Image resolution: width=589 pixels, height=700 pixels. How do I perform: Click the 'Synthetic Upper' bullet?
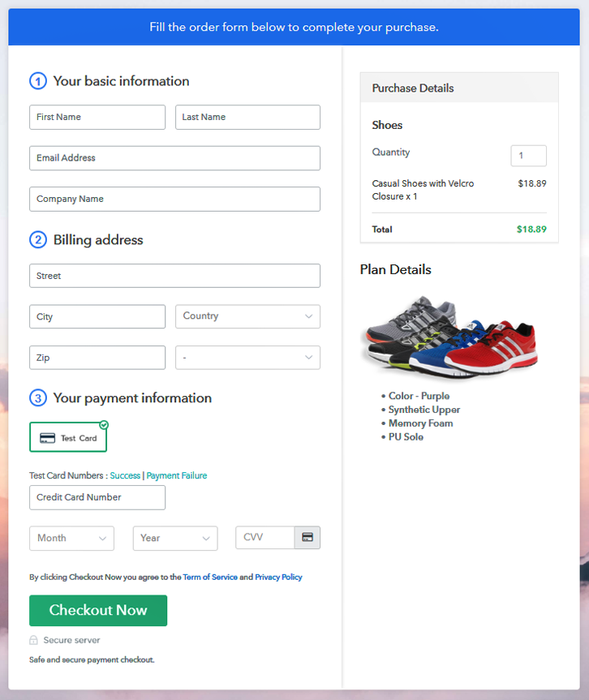click(423, 410)
